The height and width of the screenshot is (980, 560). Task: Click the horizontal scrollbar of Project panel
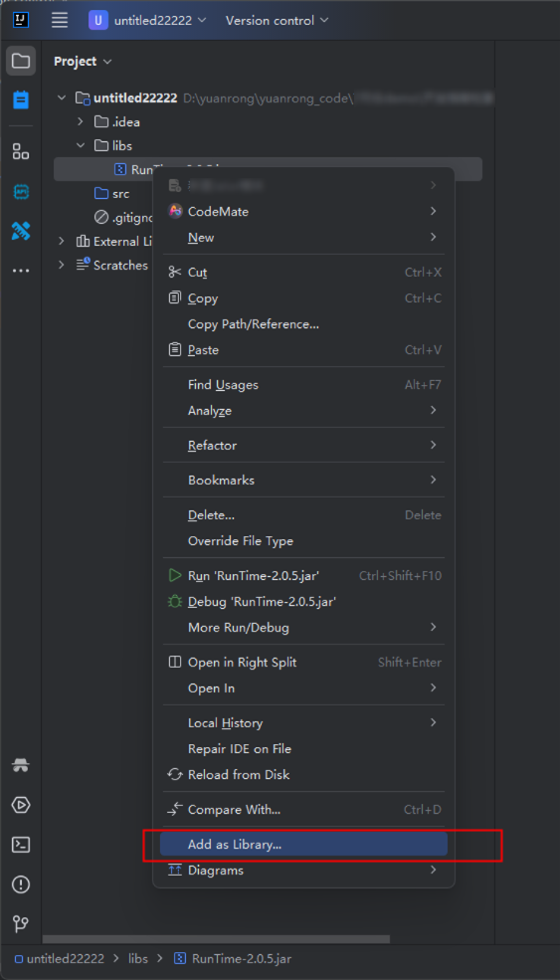[x=216, y=939]
